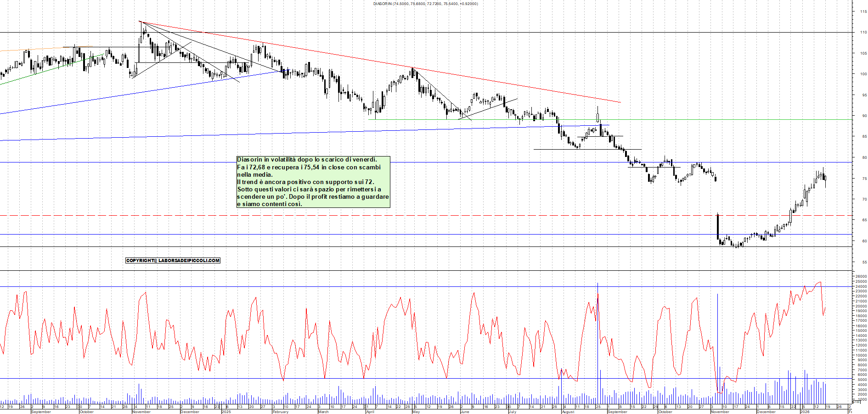Click the July month label on time axis
868x414 pixels.
[513, 412]
